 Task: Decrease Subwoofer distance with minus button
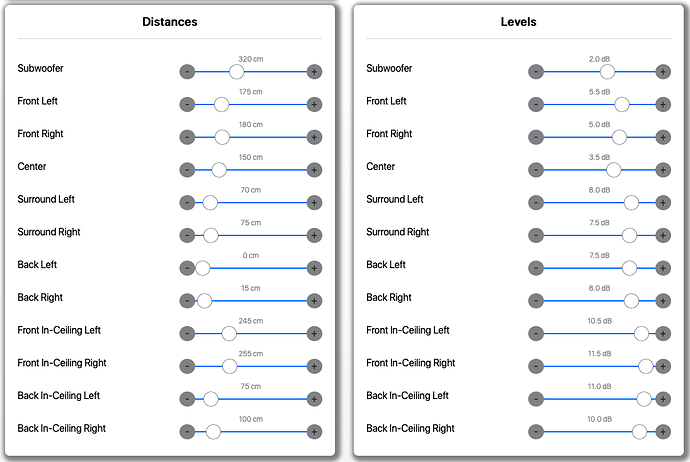pos(187,72)
